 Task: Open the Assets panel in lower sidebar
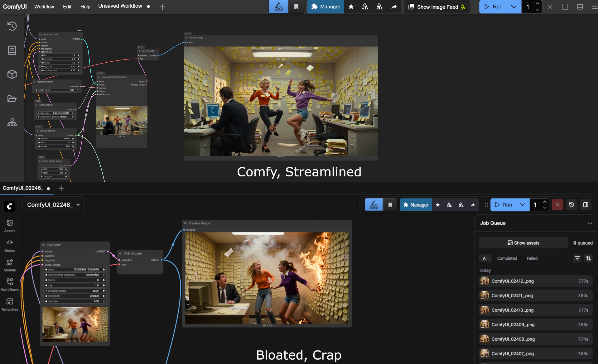coord(10,226)
